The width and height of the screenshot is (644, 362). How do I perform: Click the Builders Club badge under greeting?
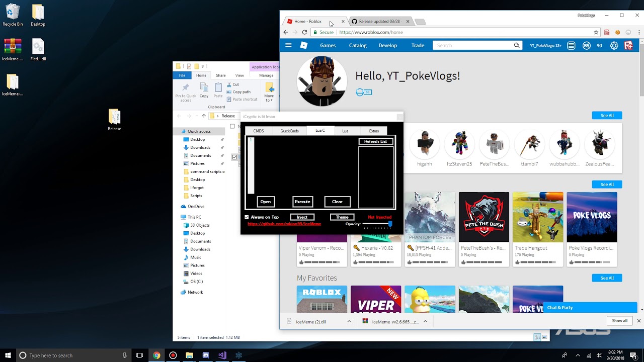coord(364,92)
